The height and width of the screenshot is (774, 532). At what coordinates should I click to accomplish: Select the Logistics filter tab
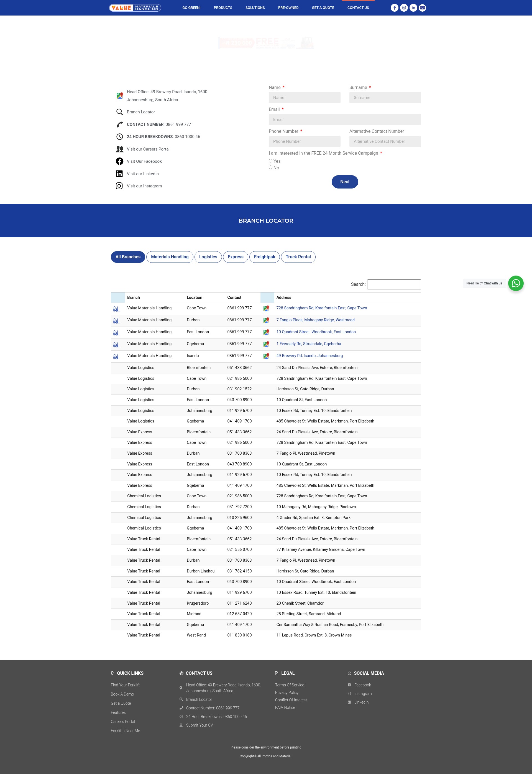(208, 257)
